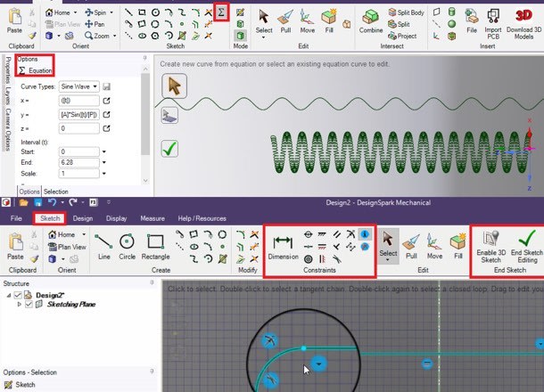Click the Save icon in the quick access toolbar
Screen dimensions: 544x392
coord(37,202)
